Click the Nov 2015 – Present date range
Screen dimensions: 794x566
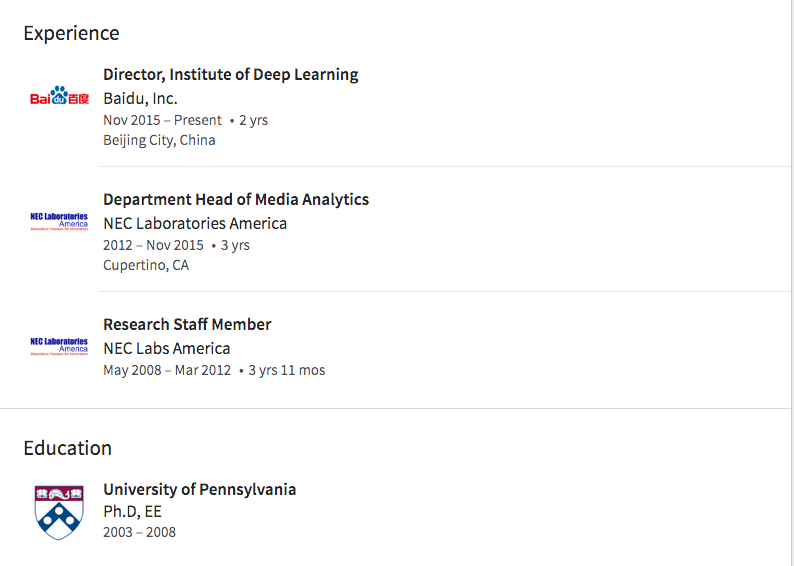(x=162, y=120)
